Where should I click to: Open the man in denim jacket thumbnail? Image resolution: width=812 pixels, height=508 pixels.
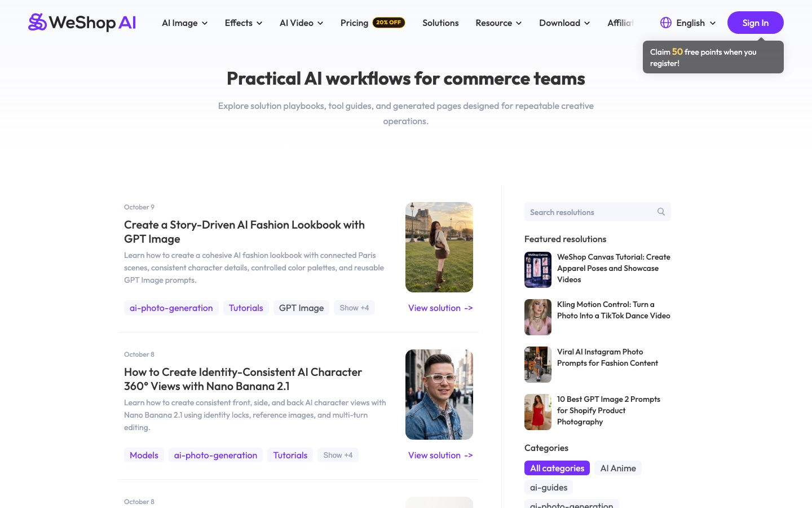coord(439,395)
